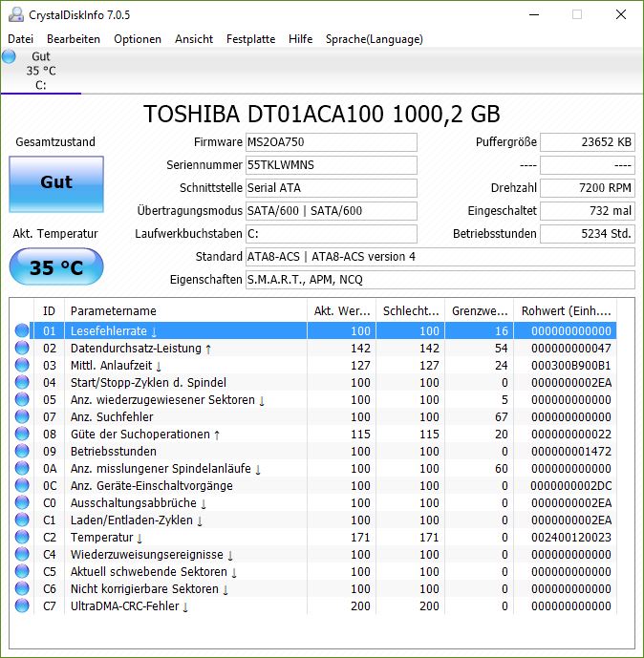Click the Seriennummer field 55TKLWMNS
The image size is (644, 658).
click(332, 165)
